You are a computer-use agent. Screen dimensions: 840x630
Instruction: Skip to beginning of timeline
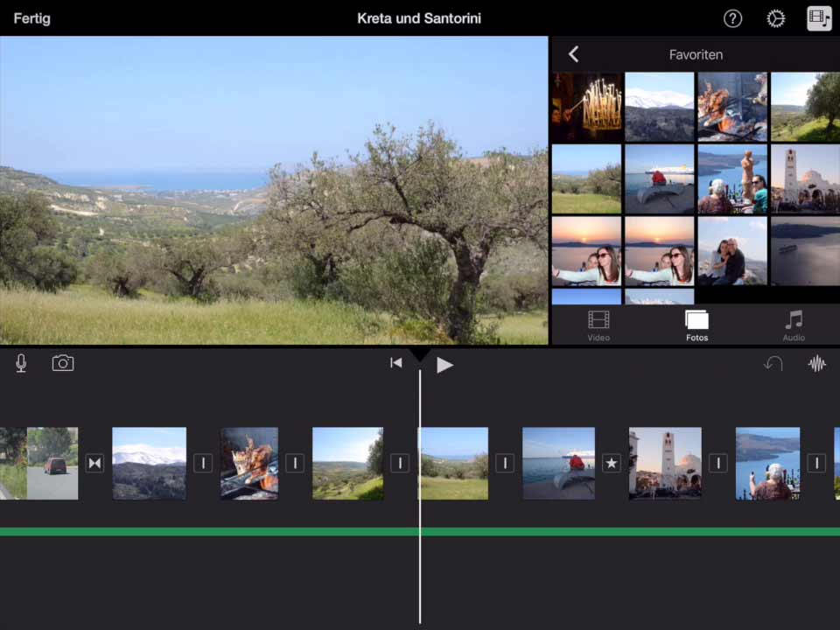tap(396, 363)
